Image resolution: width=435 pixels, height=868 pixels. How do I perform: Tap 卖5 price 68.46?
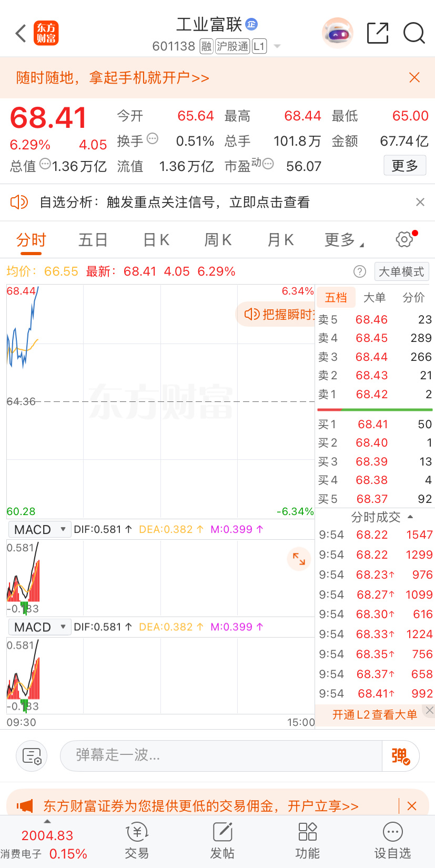371,319
